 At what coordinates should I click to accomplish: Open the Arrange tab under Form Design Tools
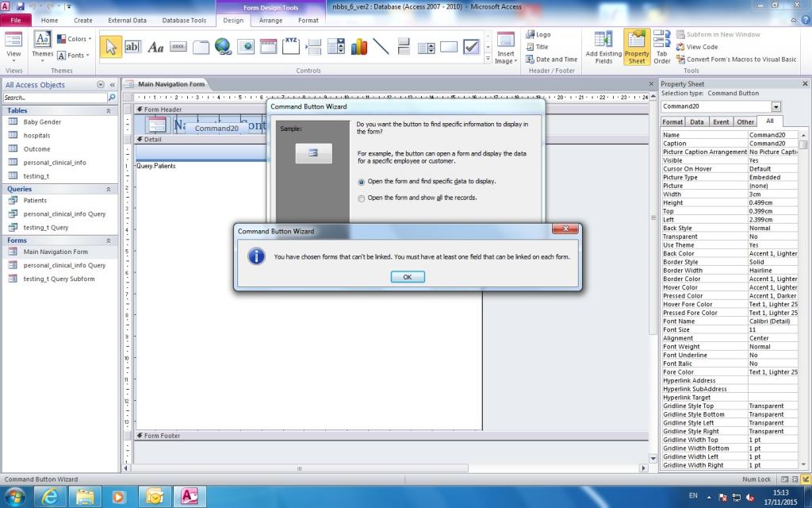(x=270, y=20)
